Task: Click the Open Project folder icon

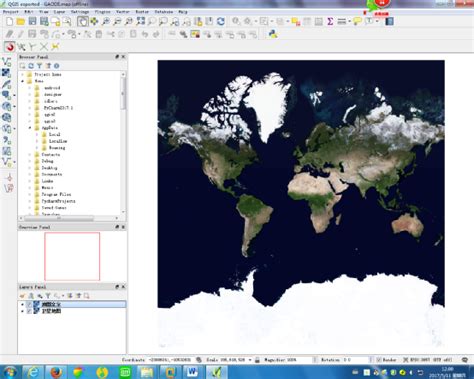Action: point(21,22)
